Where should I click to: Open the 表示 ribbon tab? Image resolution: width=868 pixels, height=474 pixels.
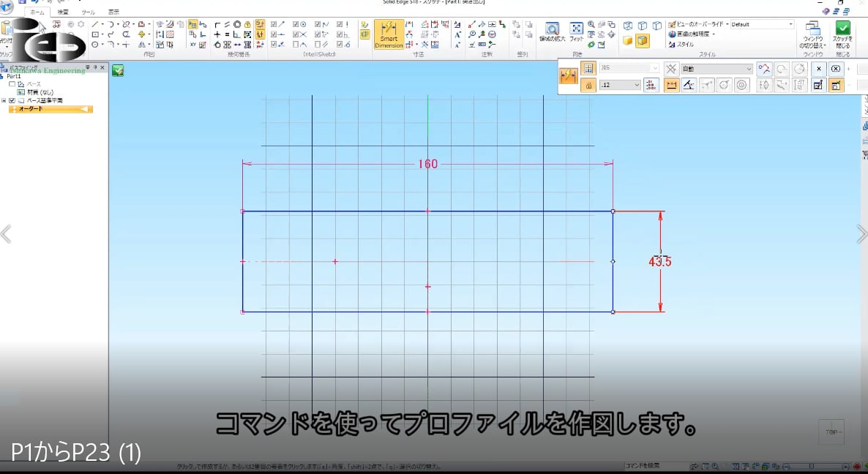pos(113,12)
